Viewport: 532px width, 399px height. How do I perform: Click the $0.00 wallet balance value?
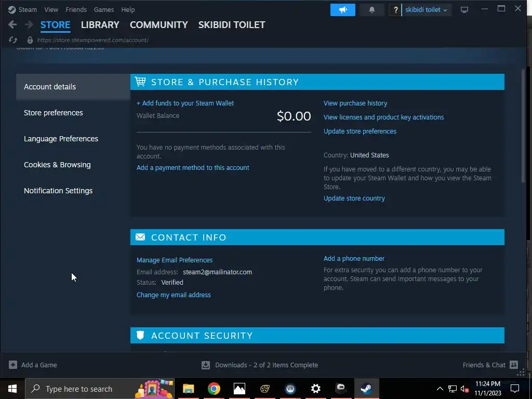click(294, 116)
